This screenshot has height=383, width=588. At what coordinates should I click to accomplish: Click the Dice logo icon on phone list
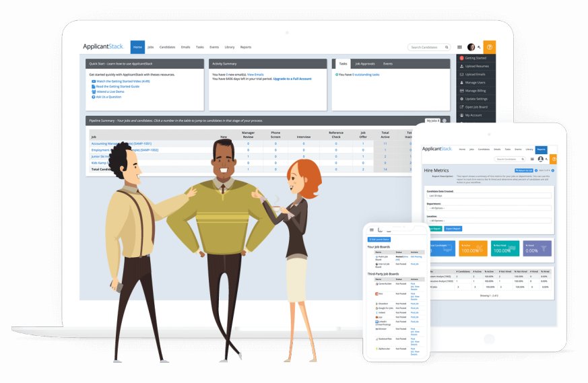point(377,293)
